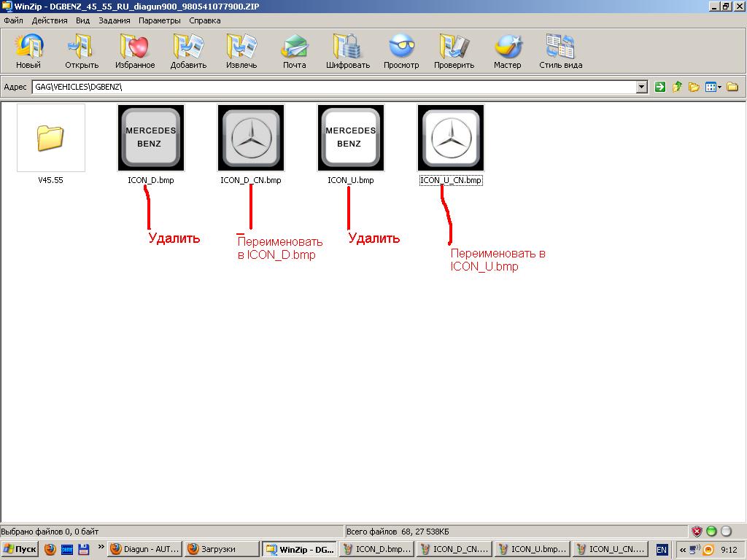The height and width of the screenshot is (560, 747).
Task: Send archive via Почта icon
Action: [x=295, y=52]
